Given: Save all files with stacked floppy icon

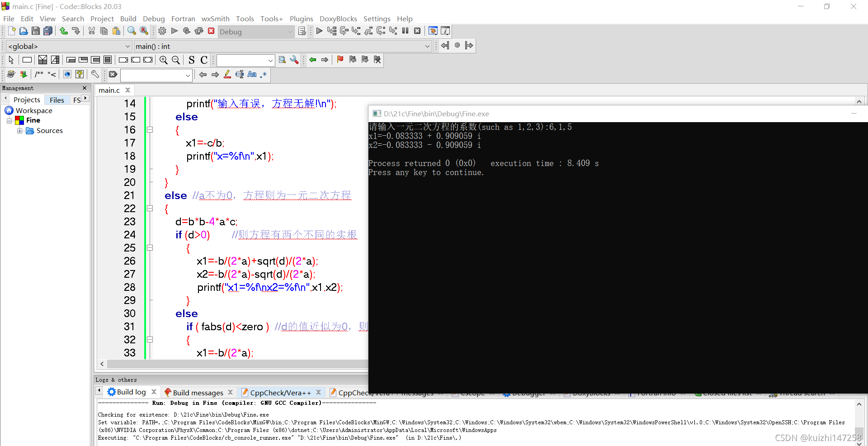Looking at the screenshot, I should click(x=48, y=31).
